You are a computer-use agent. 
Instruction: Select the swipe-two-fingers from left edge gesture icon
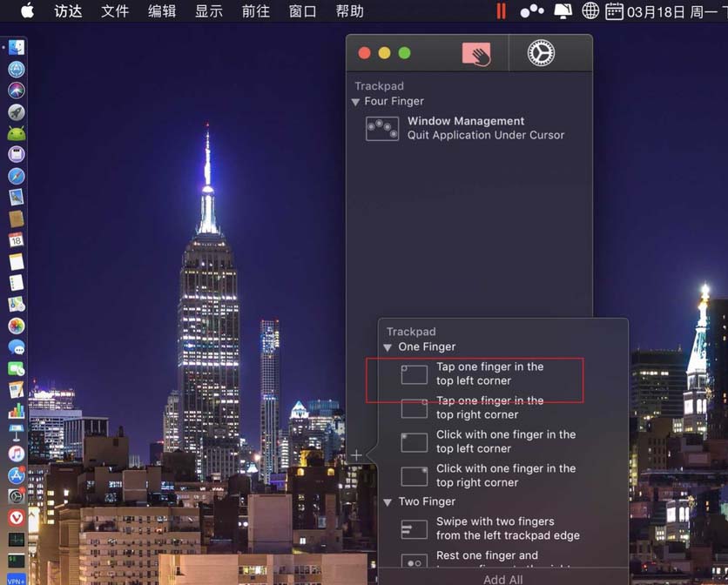coord(414,528)
